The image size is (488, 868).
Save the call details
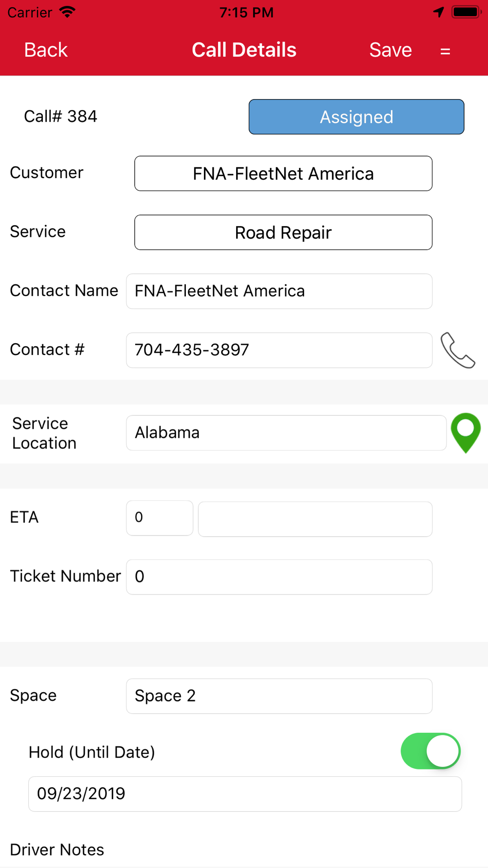coord(390,50)
